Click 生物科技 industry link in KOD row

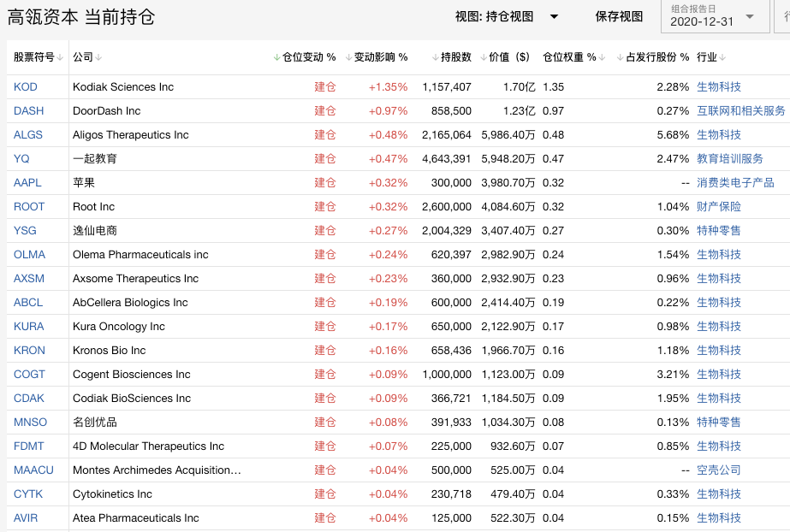719,87
